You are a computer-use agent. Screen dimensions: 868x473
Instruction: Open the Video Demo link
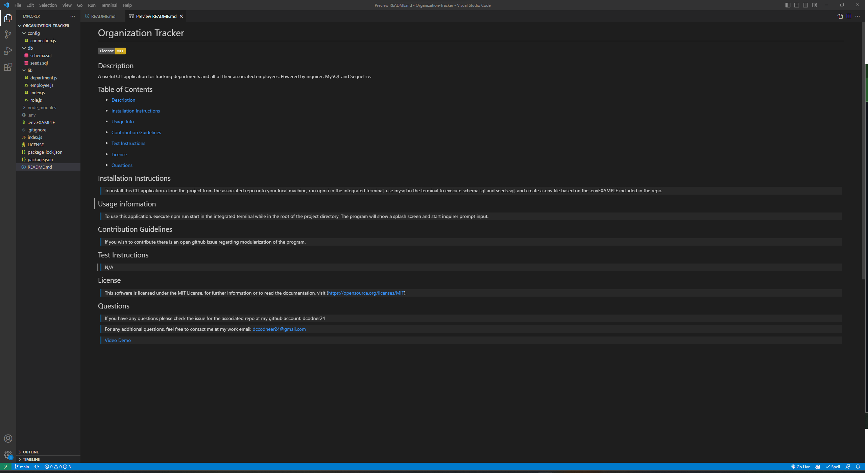pos(117,340)
